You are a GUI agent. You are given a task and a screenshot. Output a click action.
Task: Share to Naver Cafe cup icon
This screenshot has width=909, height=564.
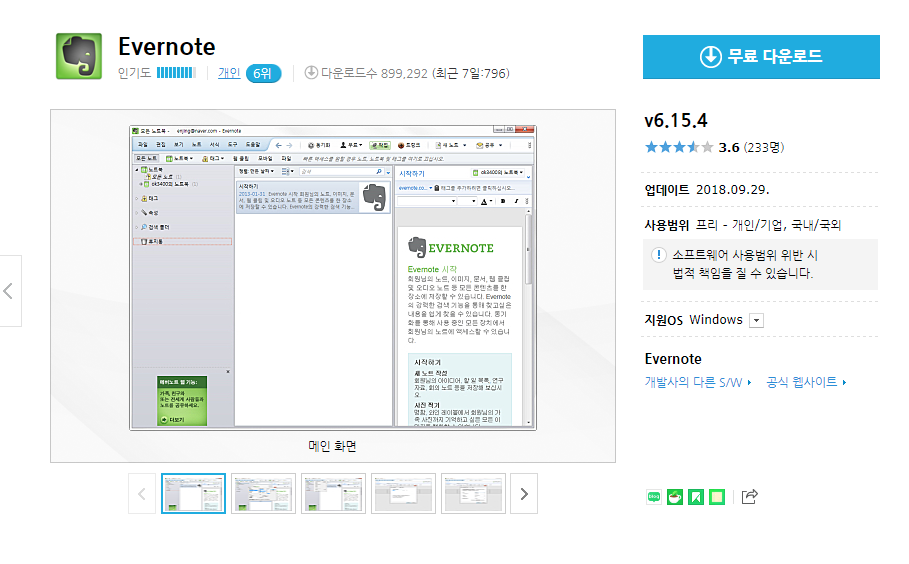click(675, 497)
